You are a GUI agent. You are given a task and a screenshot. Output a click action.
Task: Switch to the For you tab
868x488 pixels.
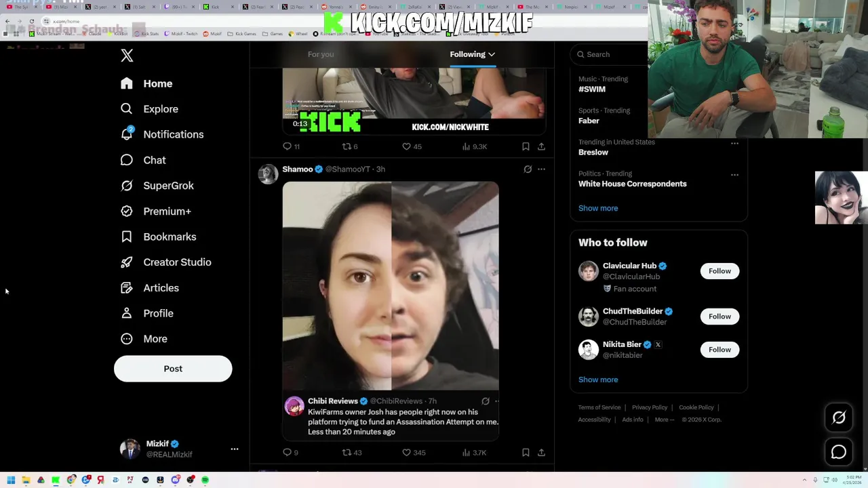click(x=321, y=54)
